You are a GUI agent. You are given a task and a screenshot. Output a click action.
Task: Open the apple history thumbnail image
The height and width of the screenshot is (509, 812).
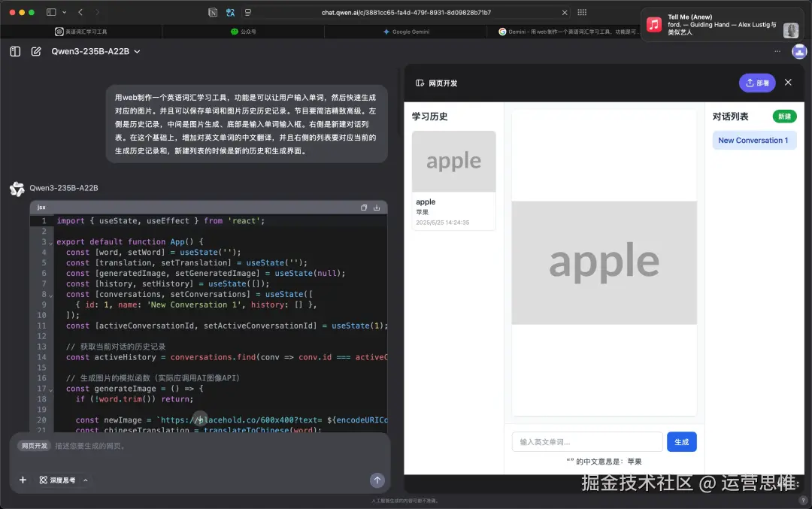453,161
